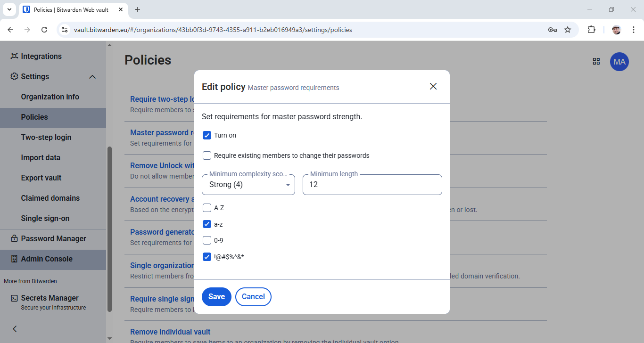Check Require existing members to change passwords
The image size is (644, 343).
pos(206,155)
